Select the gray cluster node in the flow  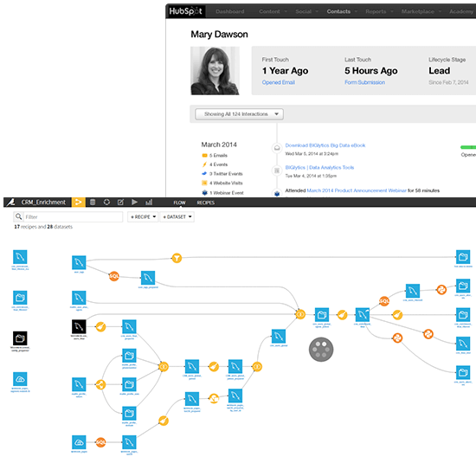[x=321, y=350]
